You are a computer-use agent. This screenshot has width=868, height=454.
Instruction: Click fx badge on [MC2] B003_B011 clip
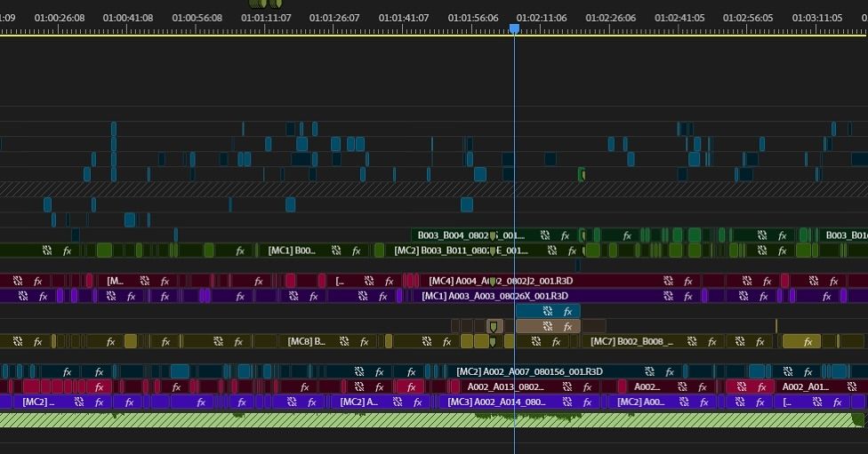coord(573,251)
